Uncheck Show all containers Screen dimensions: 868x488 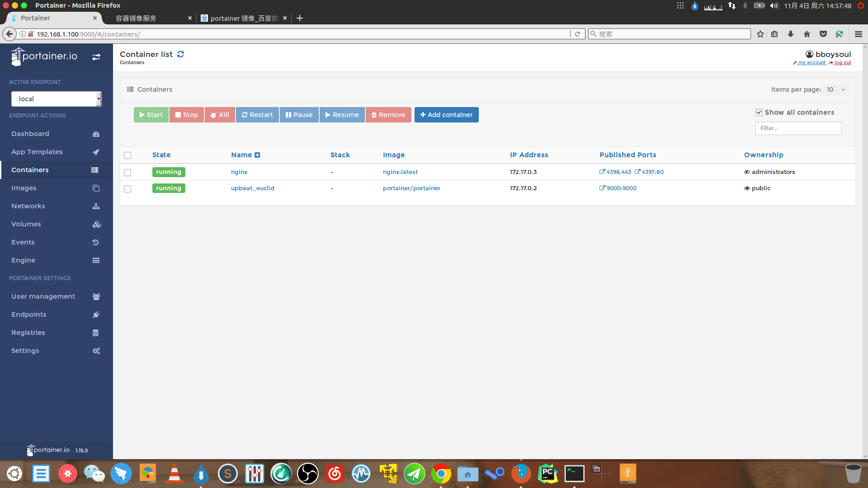coord(759,112)
